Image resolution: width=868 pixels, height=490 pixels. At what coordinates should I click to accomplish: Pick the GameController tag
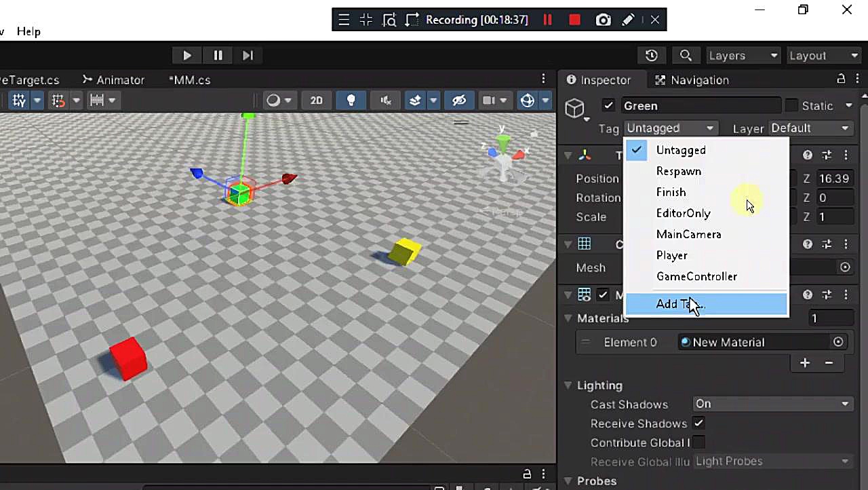pos(706,276)
